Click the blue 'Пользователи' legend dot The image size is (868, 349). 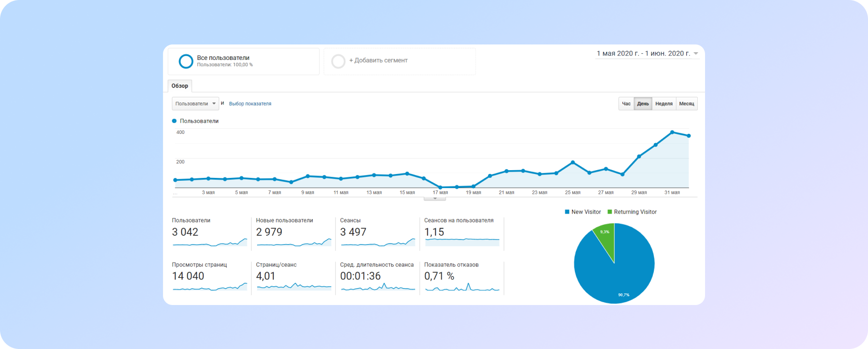coord(174,121)
